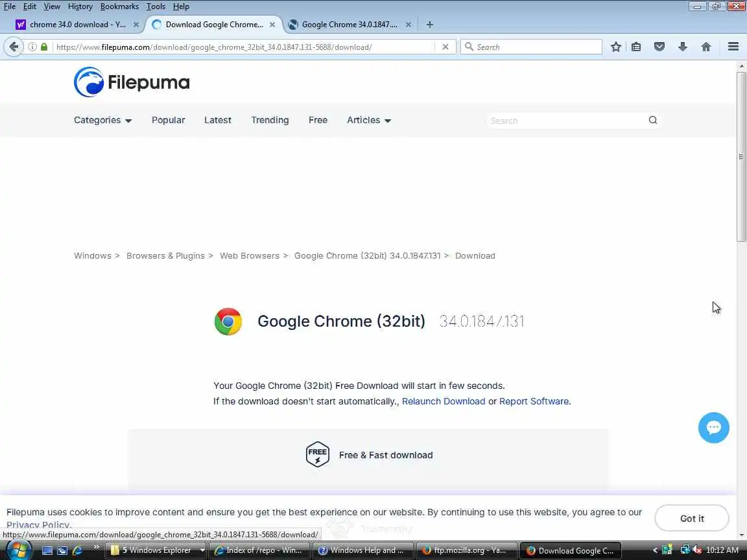Open the Bookmarks menu
The image size is (747, 560).
[119, 6]
